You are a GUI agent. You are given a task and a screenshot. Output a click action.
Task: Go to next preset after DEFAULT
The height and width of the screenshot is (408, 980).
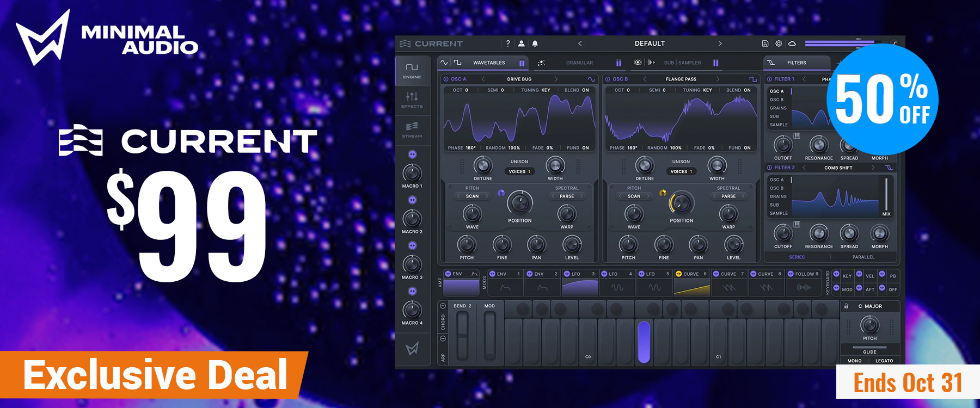coord(720,44)
